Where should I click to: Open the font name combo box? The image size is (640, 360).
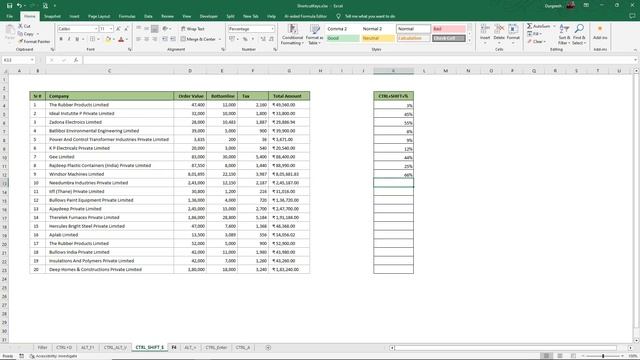click(x=78, y=29)
